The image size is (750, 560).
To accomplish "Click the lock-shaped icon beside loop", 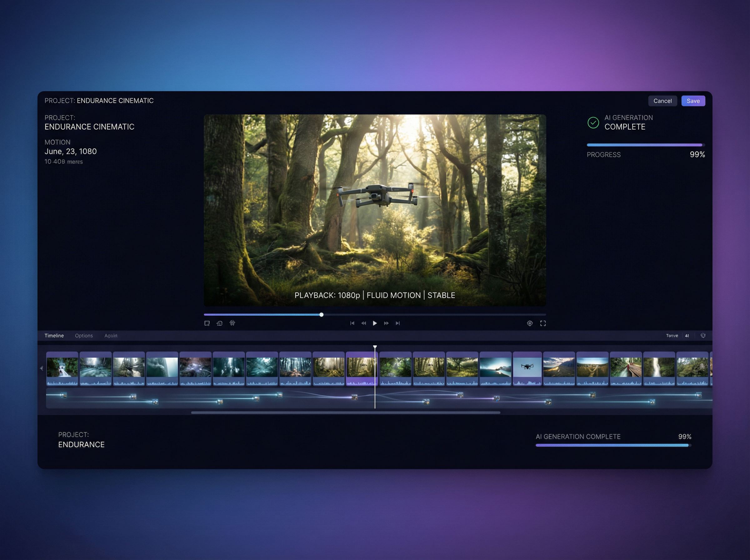I will point(232,323).
